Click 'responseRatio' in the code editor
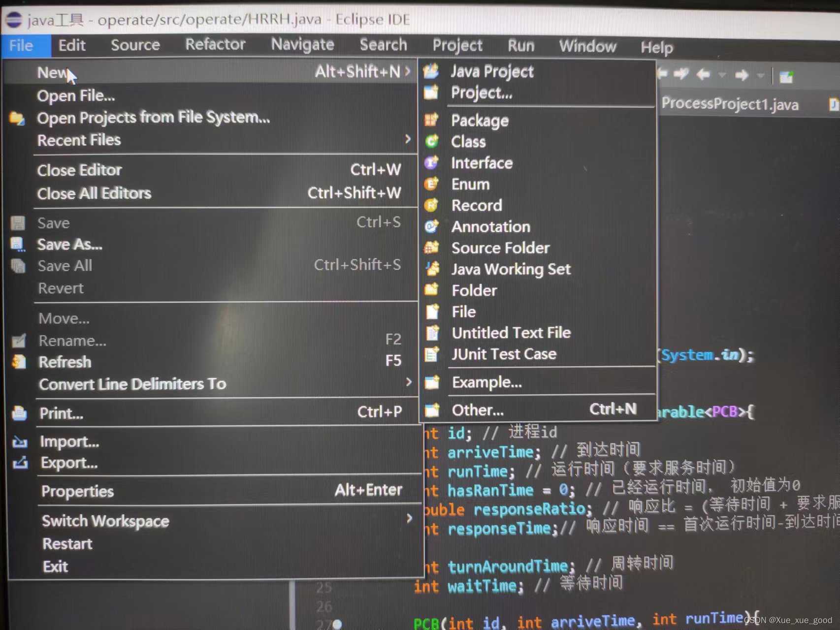Viewport: 840px width, 630px height. coord(529,509)
